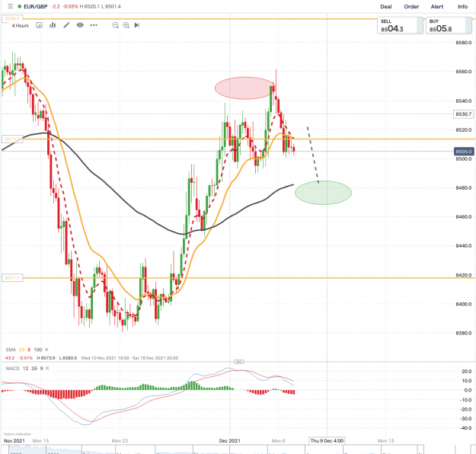
Task: Click the EMA 8 period value
Action: [x=29, y=350]
